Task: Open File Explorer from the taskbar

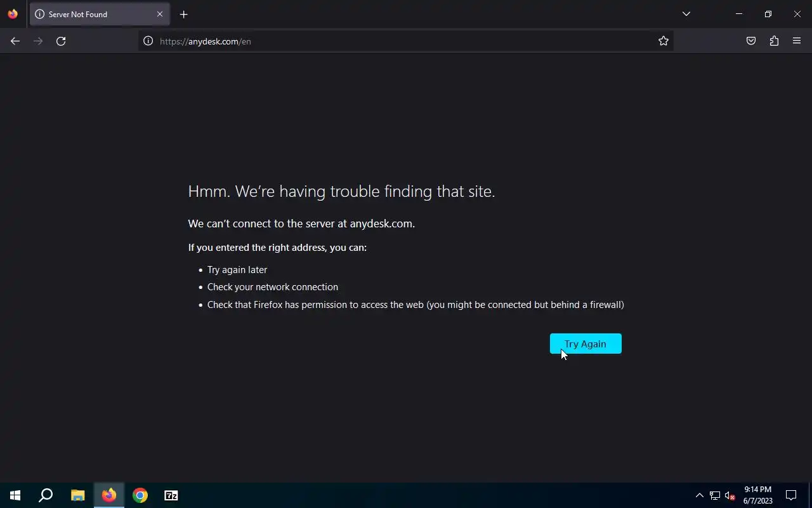Action: coord(77,495)
